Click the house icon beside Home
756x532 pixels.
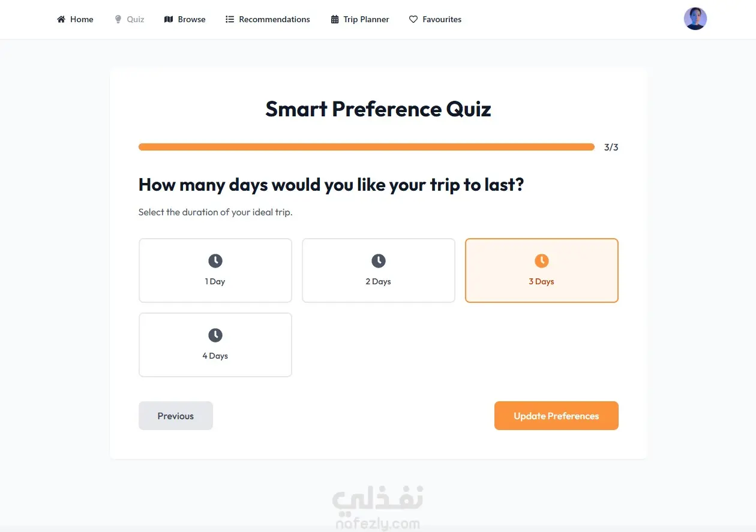click(61, 19)
